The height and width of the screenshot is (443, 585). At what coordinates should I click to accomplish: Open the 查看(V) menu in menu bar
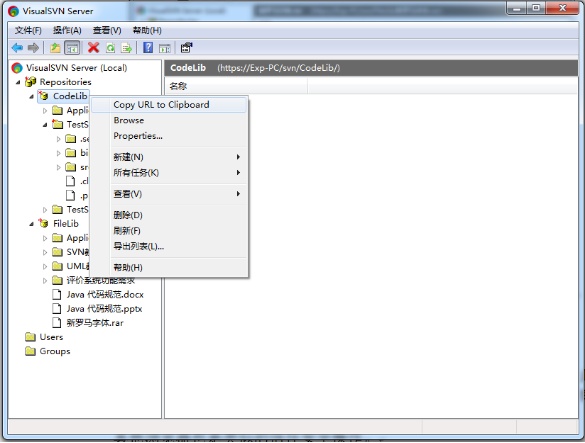click(107, 30)
